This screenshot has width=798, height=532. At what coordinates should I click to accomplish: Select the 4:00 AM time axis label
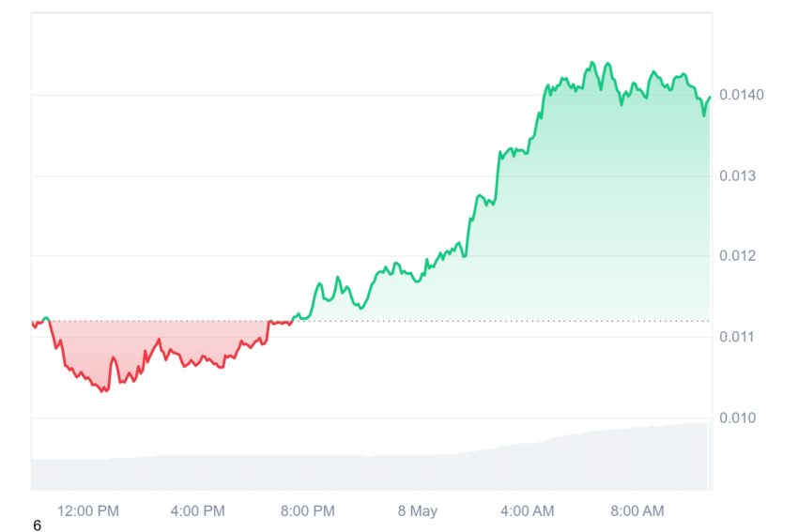pyautogui.click(x=528, y=510)
